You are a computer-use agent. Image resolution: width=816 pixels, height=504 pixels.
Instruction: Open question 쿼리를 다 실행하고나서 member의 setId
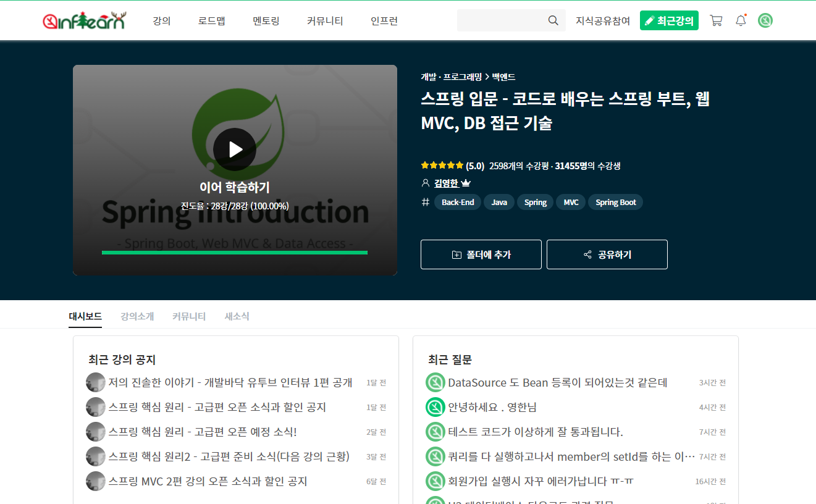571,456
